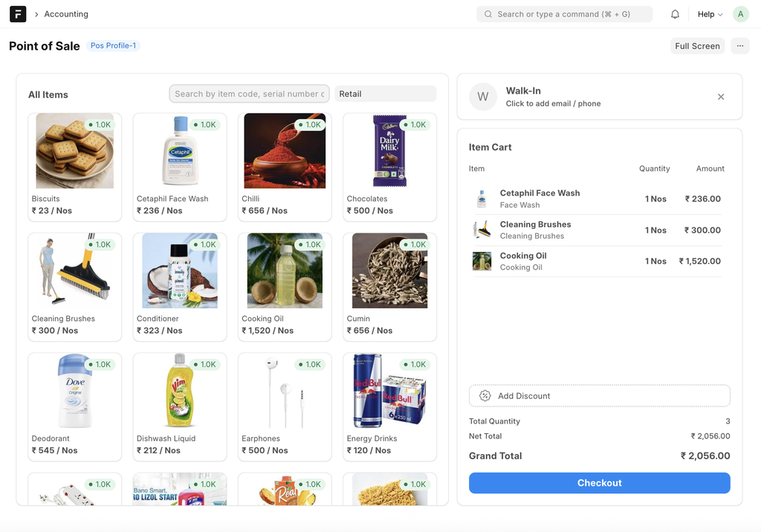Click Add Discount in the cart

click(599, 396)
